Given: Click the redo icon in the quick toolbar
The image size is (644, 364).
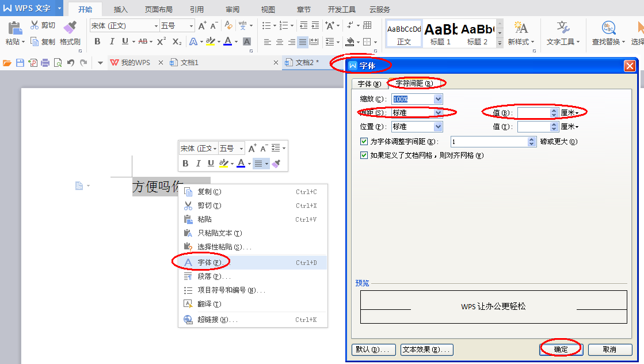Looking at the screenshot, I should pos(84,63).
